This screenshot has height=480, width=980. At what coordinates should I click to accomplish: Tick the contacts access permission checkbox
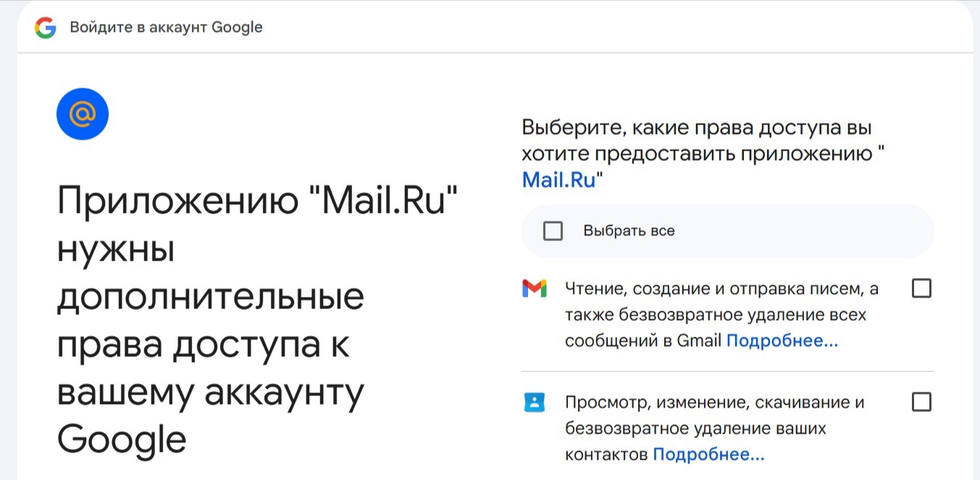[921, 402]
